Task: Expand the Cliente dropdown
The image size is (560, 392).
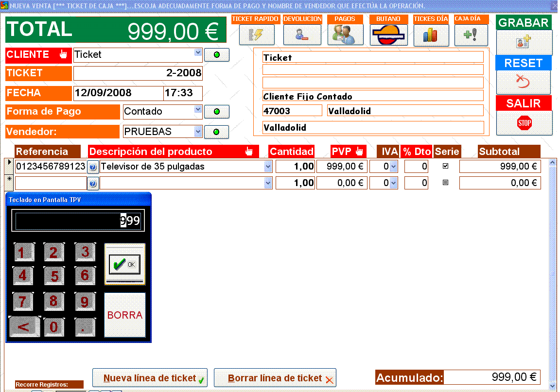Action: [x=198, y=53]
